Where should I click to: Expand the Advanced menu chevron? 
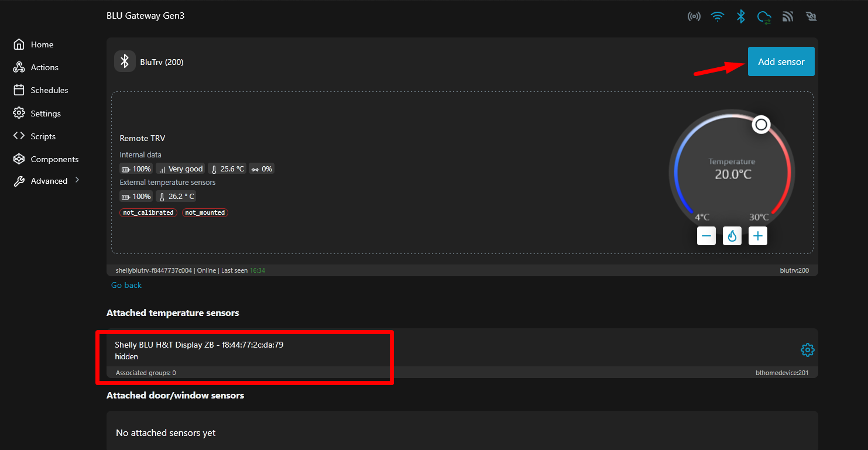[x=77, y=180]
